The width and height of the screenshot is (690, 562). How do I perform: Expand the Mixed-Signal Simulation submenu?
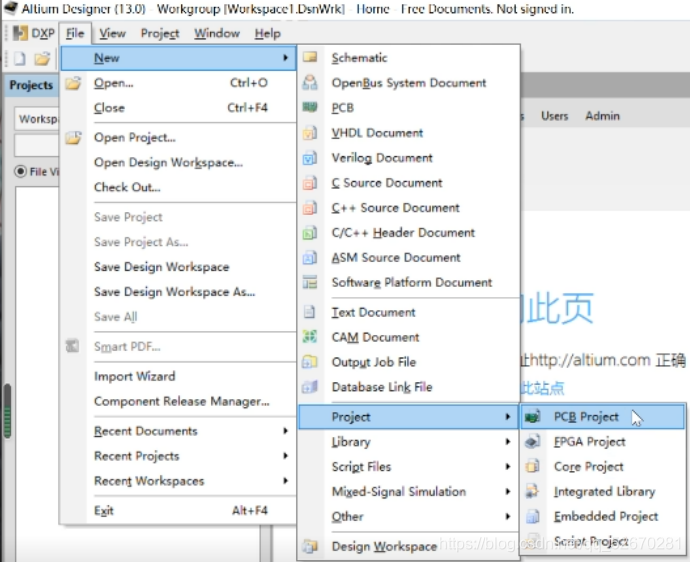408,492
